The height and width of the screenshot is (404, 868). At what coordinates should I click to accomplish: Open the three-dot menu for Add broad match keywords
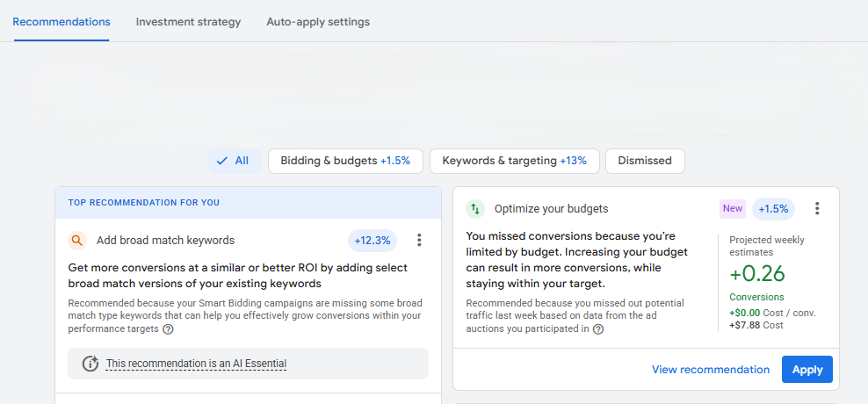[419, 240]
